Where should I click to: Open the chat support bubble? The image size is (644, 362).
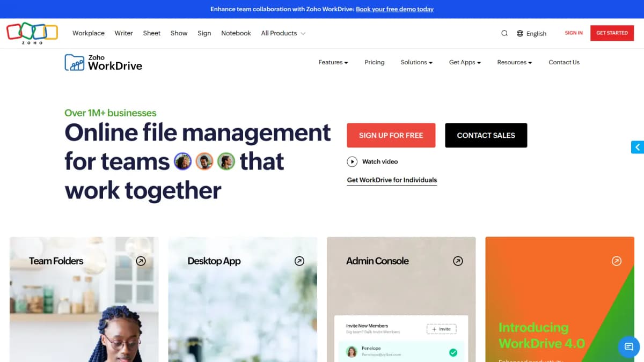point(628,347)
